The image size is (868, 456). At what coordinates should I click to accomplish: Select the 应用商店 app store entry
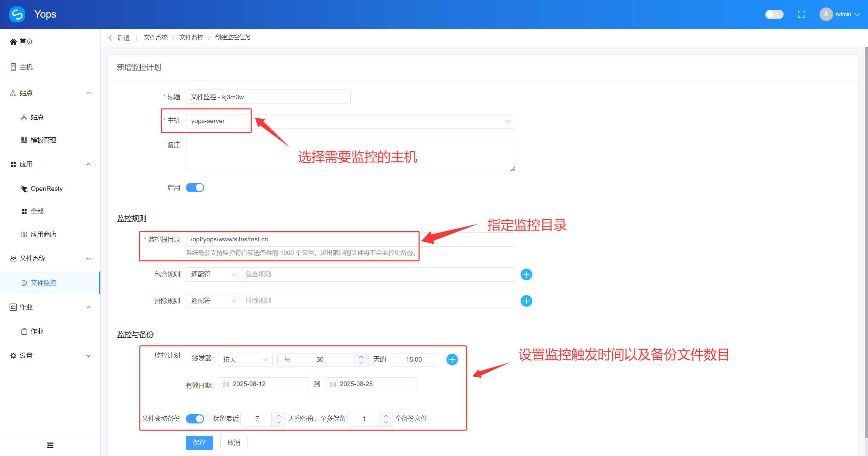(43, 234)
